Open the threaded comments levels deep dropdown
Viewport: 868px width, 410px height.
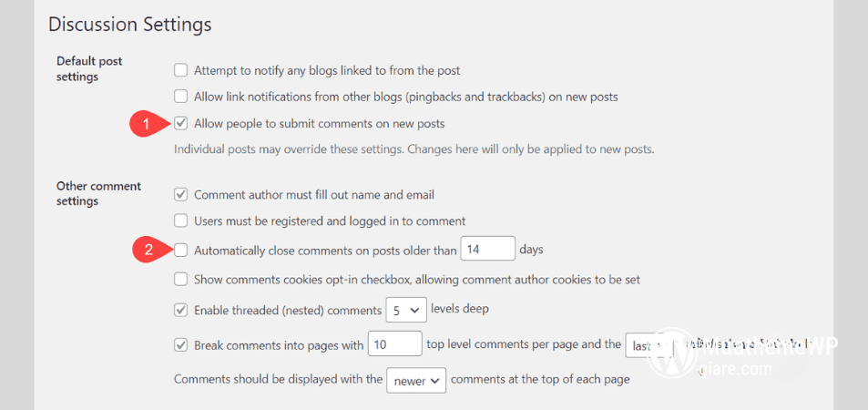406,310
